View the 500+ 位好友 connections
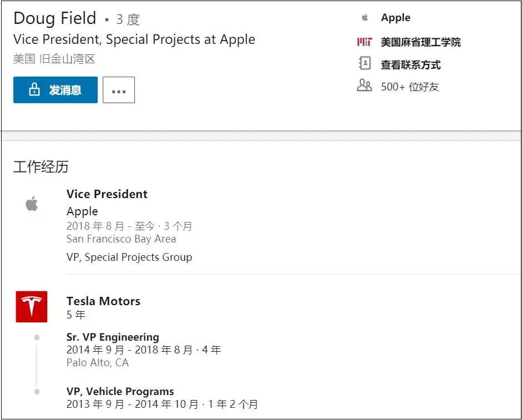The width and height of the screenshot is (522, 420). point(409,87)
